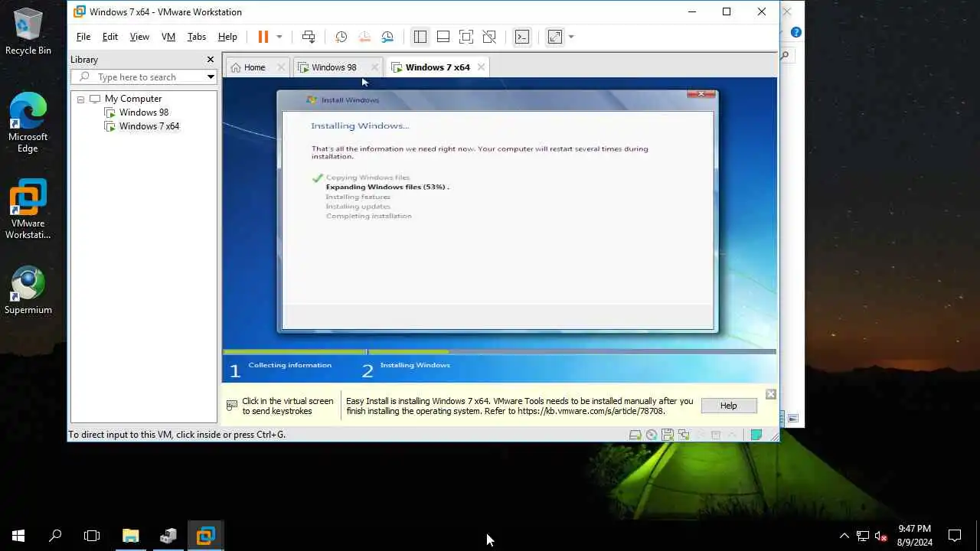Open the stretch guest dropdown arrow
Screen dimensions: 980x551
[571, 37]
